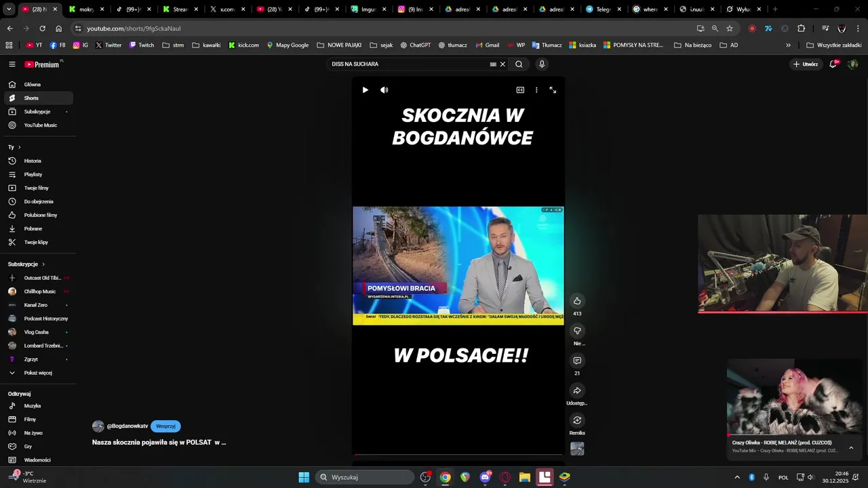Open Gry gaming category
The height and width of the screenshot is (488, 868).
click(x=39, y=447)
